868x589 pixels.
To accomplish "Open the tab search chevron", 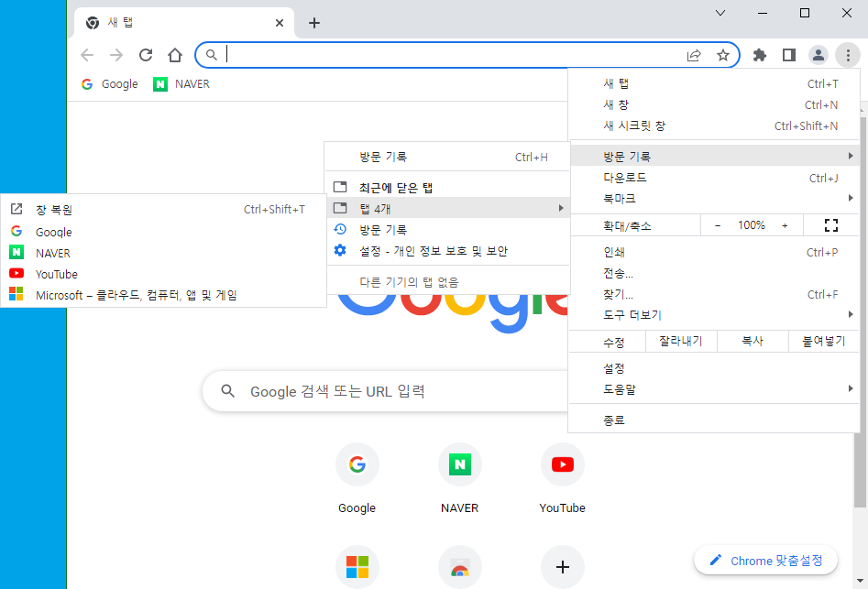I will [720, 13].
